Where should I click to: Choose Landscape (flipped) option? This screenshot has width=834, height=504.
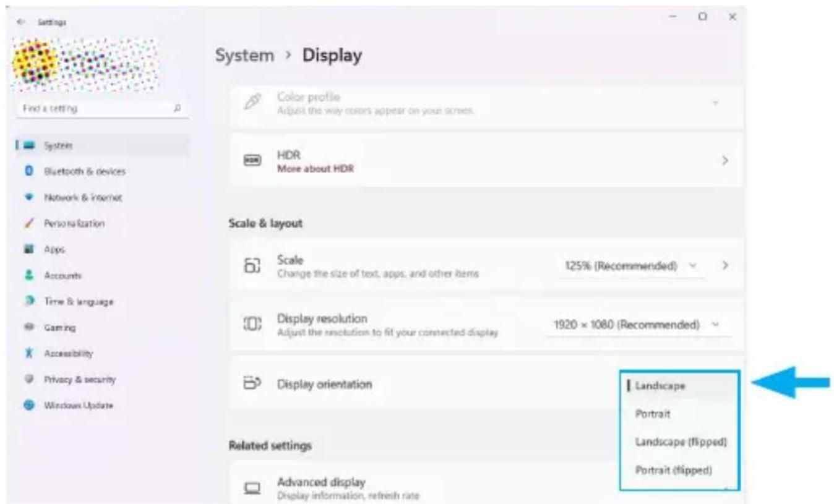coord(680,442)
